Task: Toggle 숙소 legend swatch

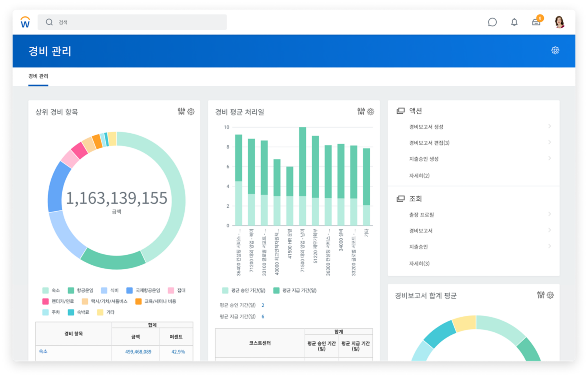Action: (45, 290)
